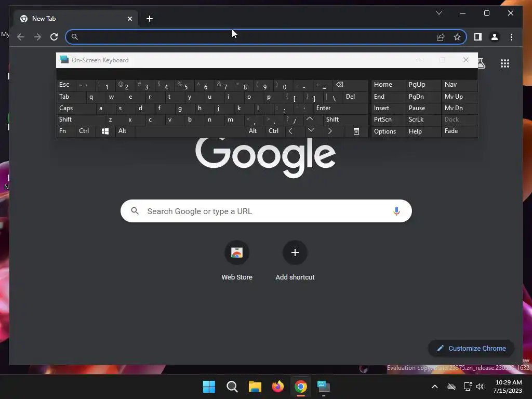The width and height of the screenshot is (532, 399).
Task: Launch Firefox from taskbar
Action: [278, 387]
